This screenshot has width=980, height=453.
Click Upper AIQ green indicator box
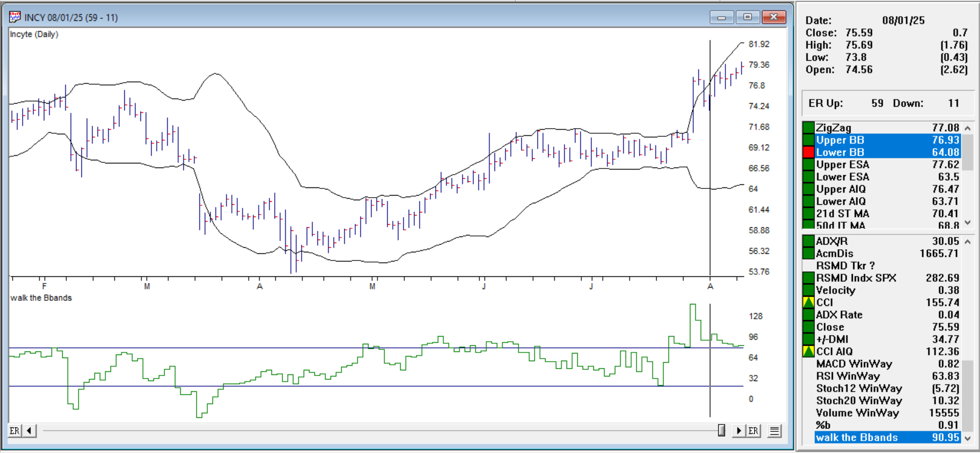[x=808, y=189]
